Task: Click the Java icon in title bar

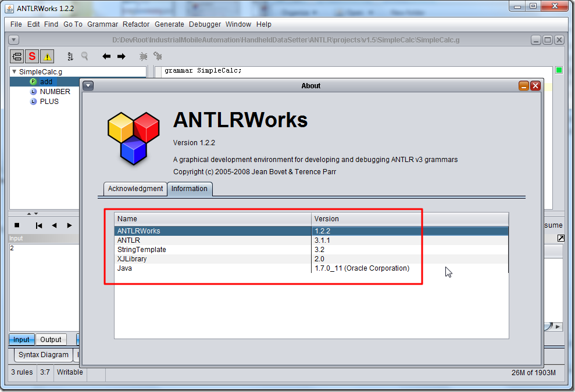Action: click(10, 9)
